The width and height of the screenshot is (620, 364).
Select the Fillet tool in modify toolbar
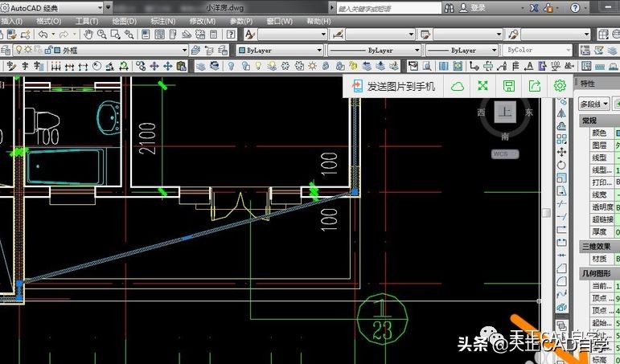pos(561,282)
